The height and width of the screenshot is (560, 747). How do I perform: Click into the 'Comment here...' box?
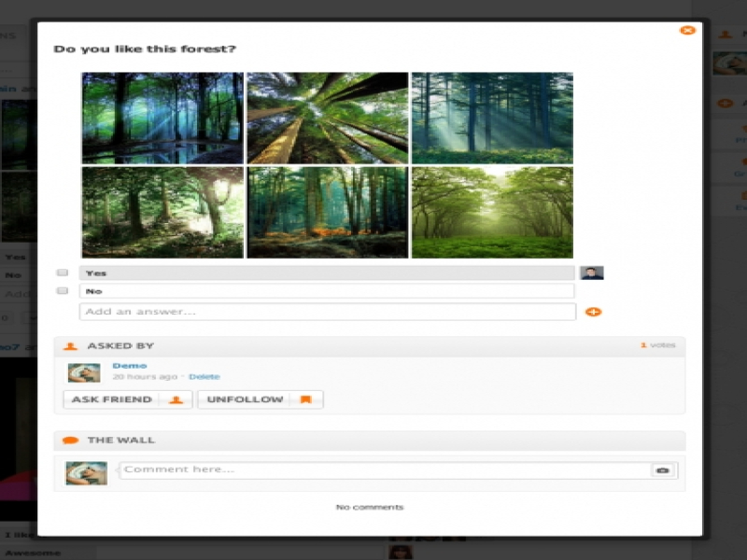[x=383, y=470]
